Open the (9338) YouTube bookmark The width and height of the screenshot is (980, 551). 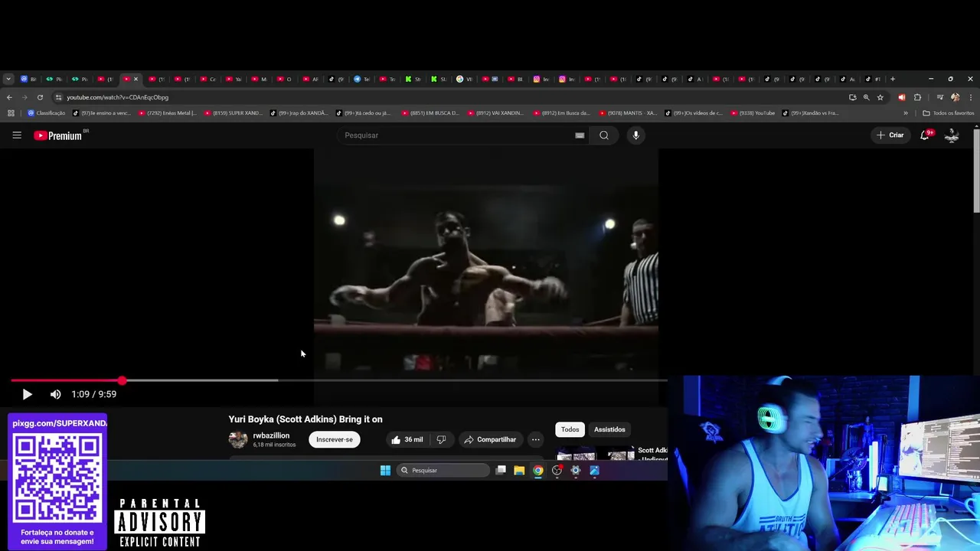[x=753, y=113]
